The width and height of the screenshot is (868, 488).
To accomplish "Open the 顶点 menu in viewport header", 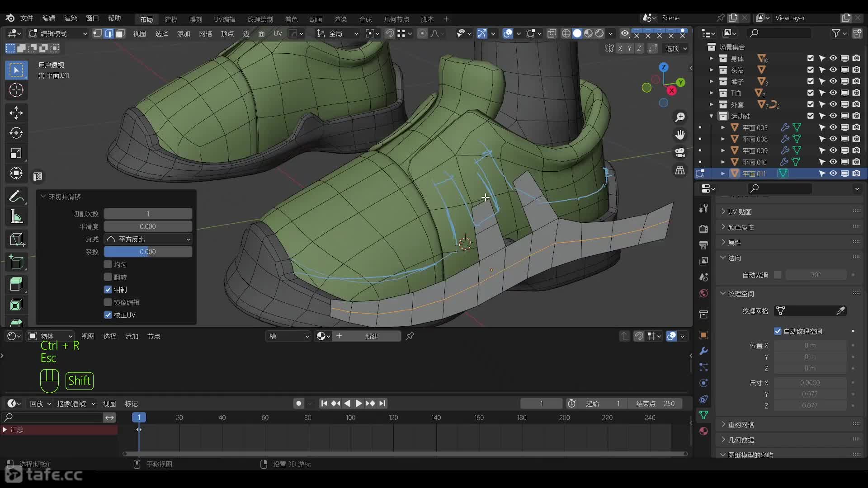I will point(227,33).
